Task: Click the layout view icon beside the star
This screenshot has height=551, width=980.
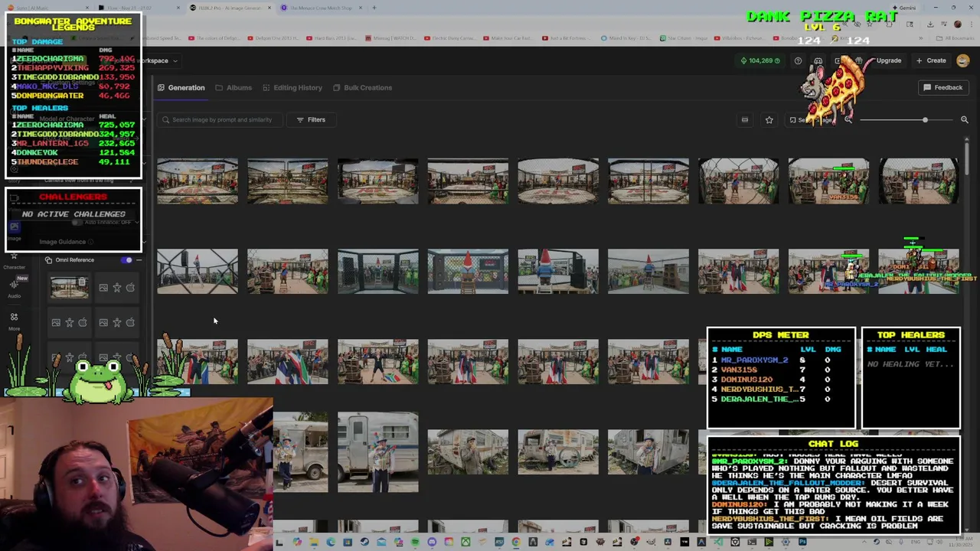Action: point(744,119)
